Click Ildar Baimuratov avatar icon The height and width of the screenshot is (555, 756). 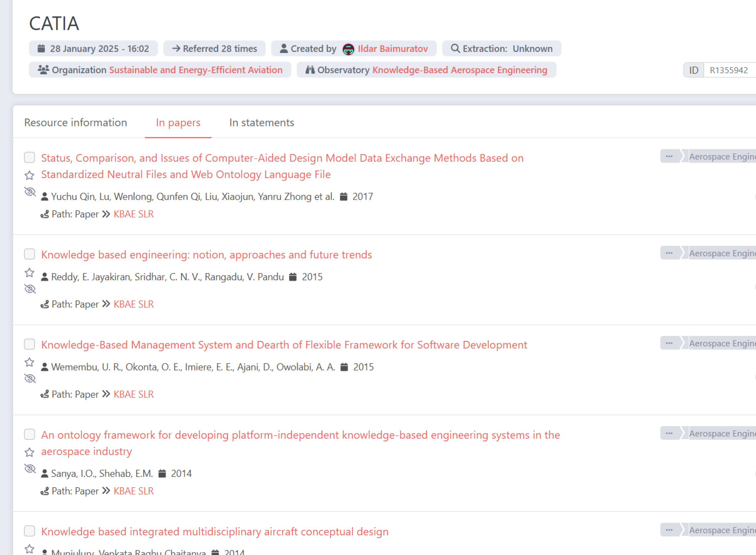[x=348, y=49]
